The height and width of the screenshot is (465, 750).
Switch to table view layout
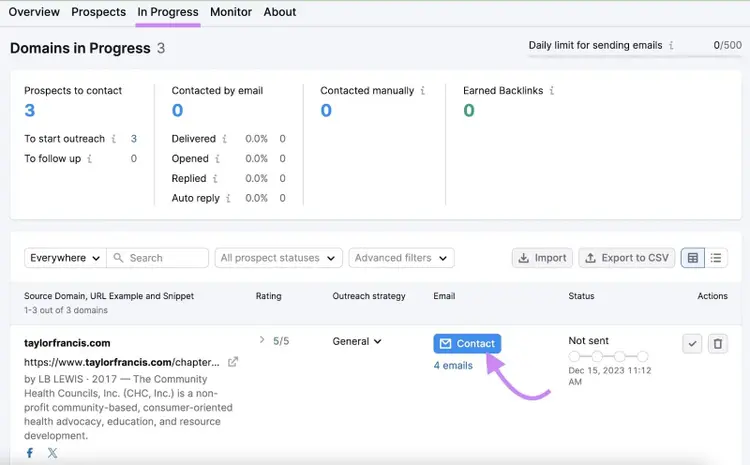693,258
